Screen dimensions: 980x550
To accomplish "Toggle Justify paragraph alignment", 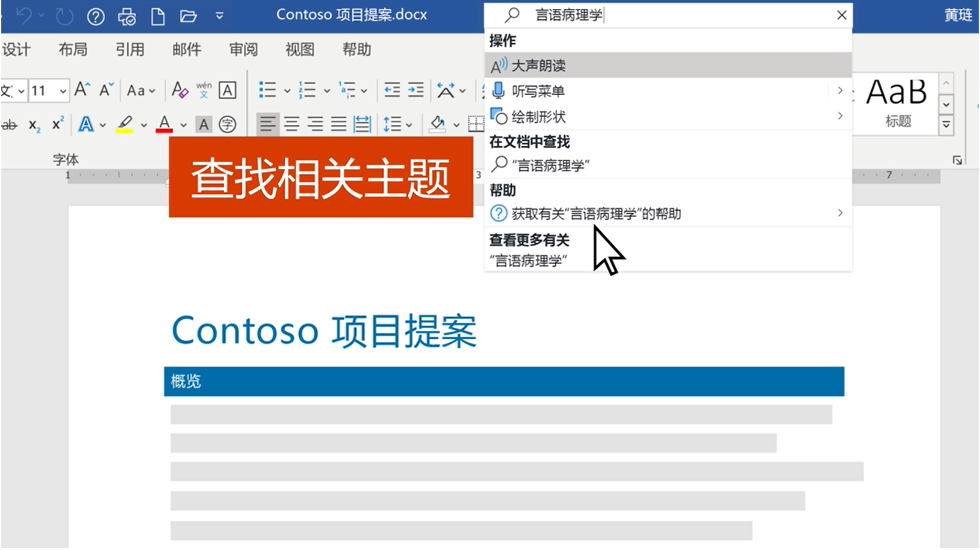I will click(339, 124).
